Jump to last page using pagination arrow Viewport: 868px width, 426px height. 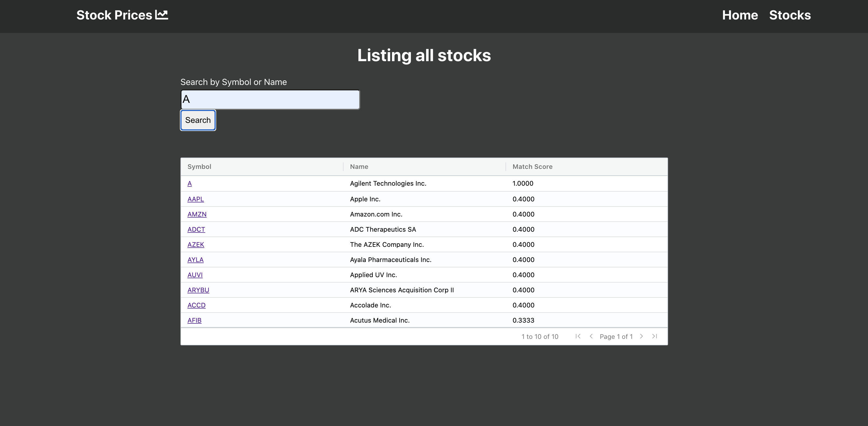click(655, 336)
